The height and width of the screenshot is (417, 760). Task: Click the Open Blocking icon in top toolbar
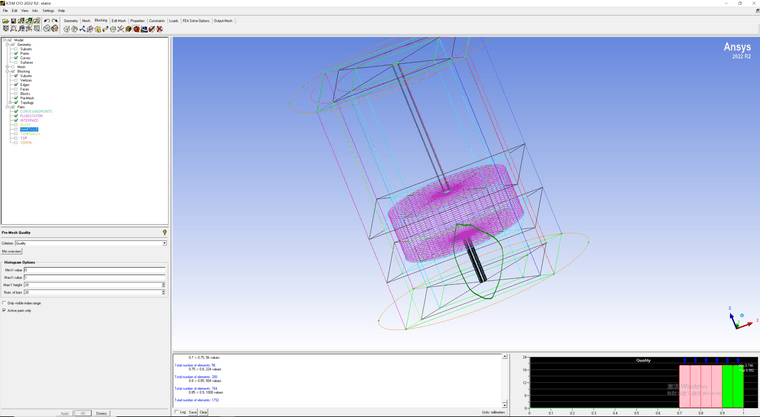pos(37,21)
